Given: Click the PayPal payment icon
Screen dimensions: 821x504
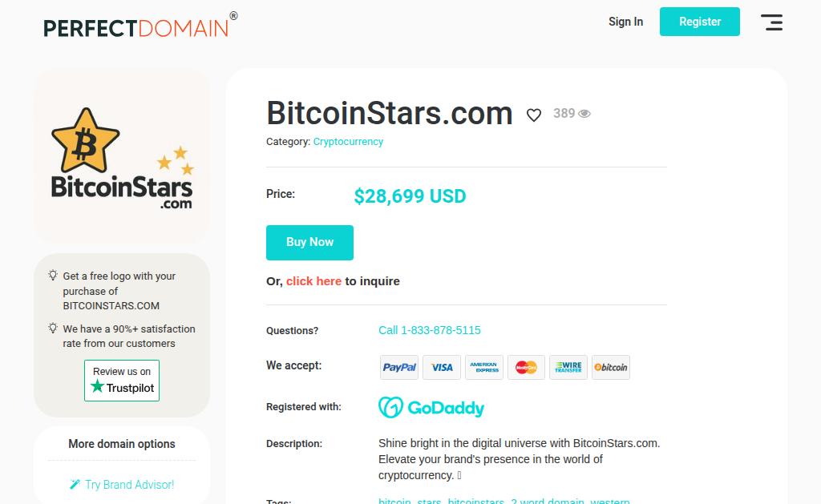Looking at the screenshot, I should [x=399, y=367].
